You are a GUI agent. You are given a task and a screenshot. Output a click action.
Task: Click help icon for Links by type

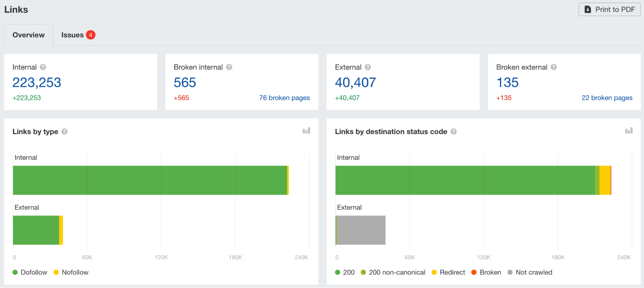(64, 132)
